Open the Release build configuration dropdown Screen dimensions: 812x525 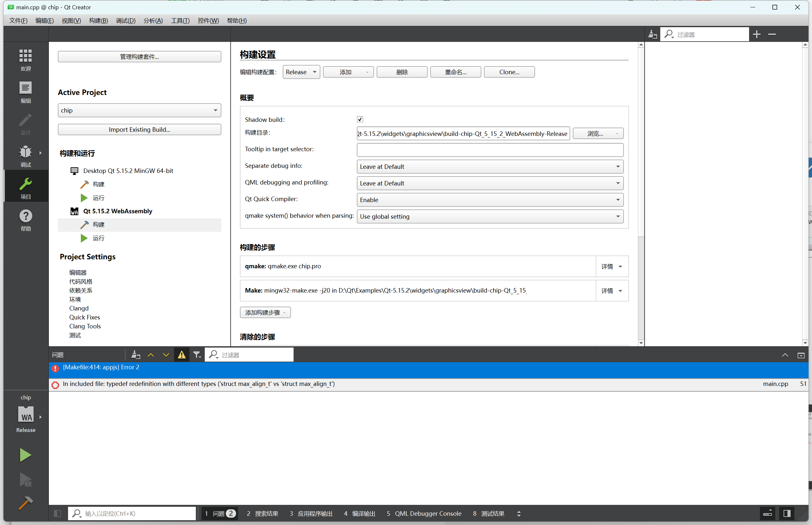point(301,72)
